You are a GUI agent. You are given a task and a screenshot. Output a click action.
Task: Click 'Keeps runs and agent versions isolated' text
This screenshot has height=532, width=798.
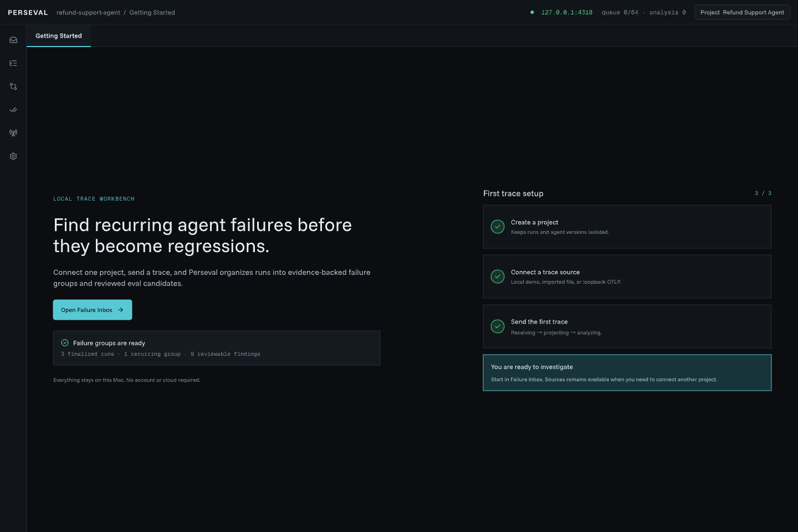point(560,232)
